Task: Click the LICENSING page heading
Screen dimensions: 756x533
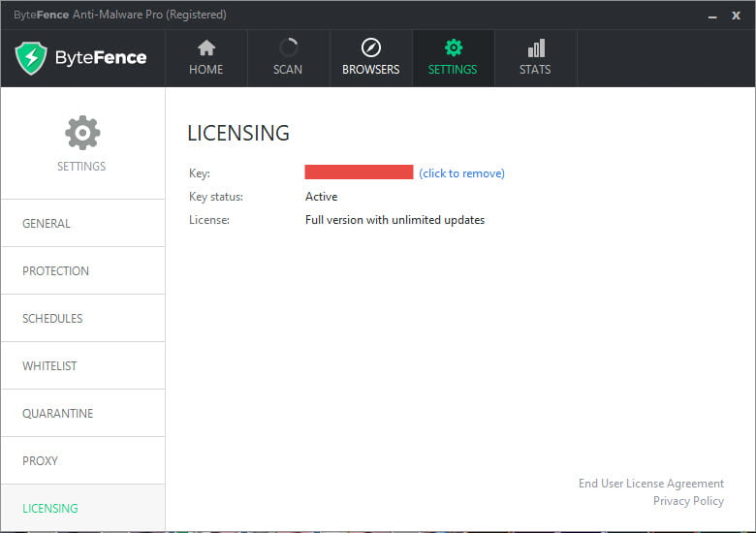Action: (238, 133)
